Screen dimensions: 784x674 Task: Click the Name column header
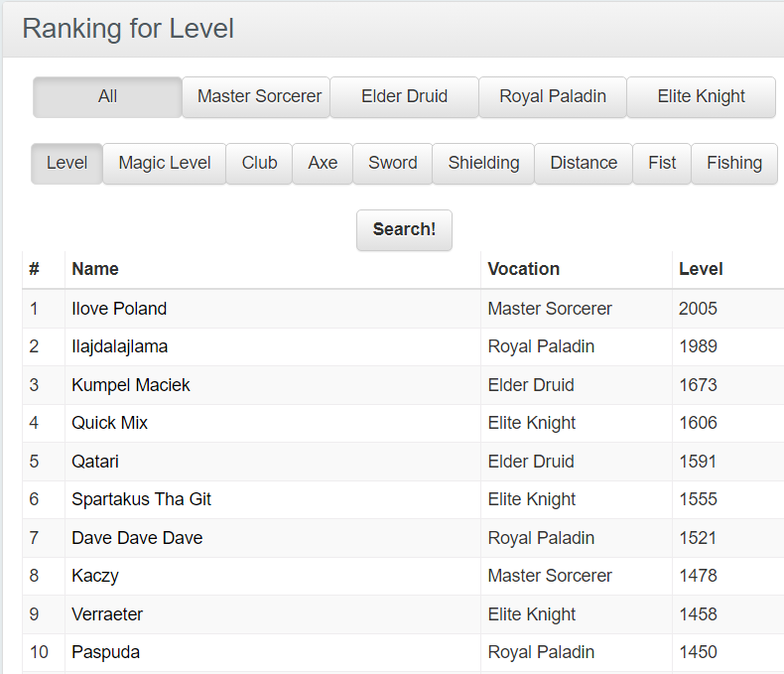[95, 269]
